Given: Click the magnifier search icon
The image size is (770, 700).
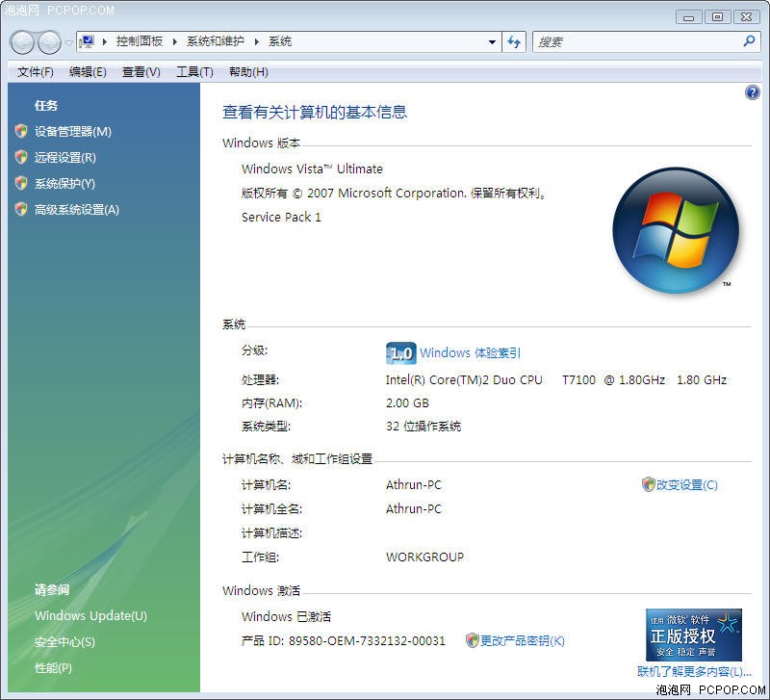Looking at the screenshot, I should (749, 41).
